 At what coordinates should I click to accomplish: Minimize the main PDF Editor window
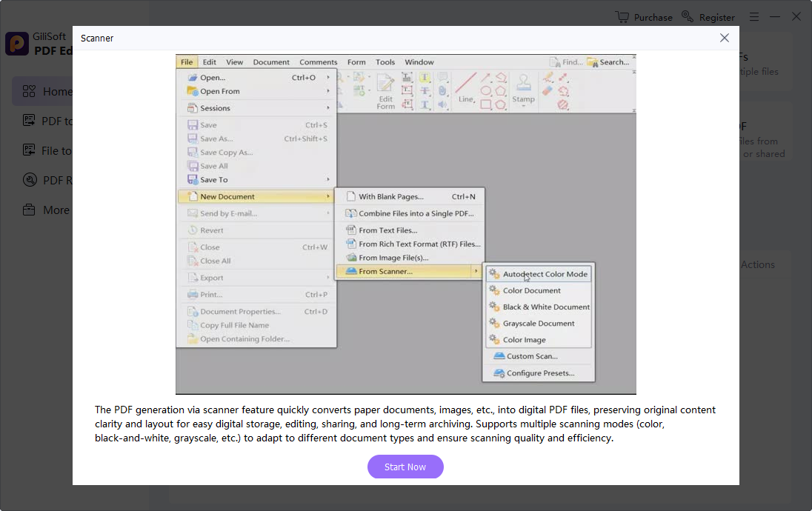click(775, 17)
